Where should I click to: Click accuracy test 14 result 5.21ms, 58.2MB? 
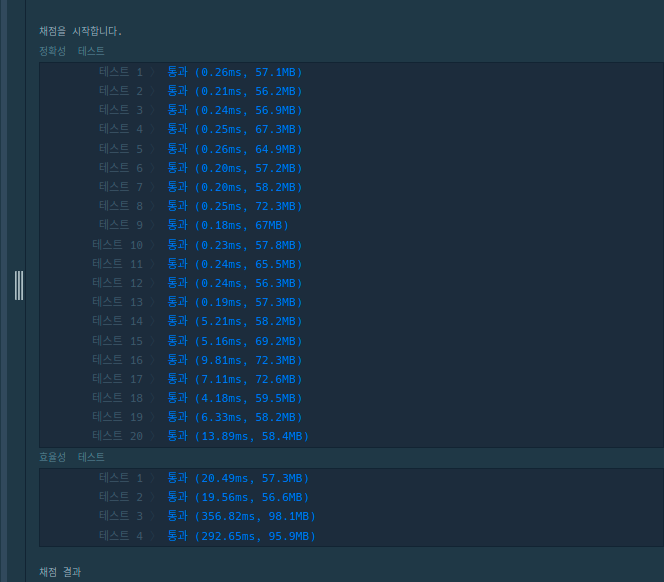235,321
